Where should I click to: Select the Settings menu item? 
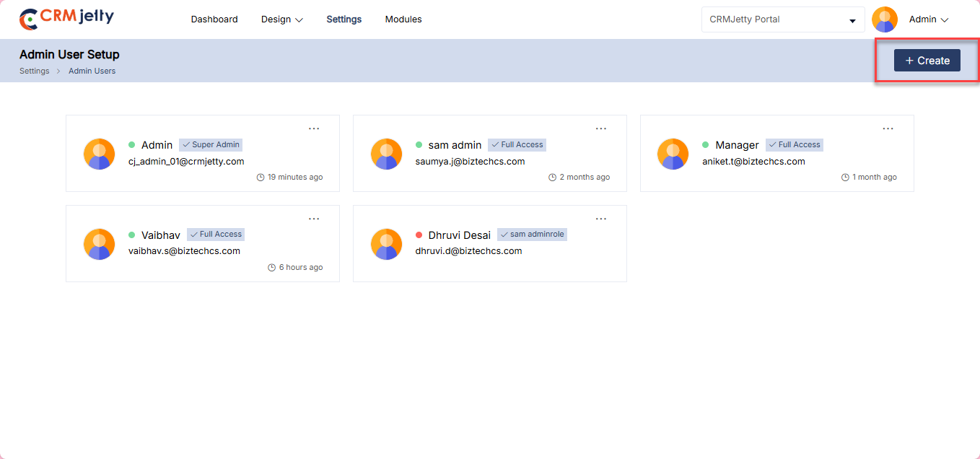click(344, 19)
